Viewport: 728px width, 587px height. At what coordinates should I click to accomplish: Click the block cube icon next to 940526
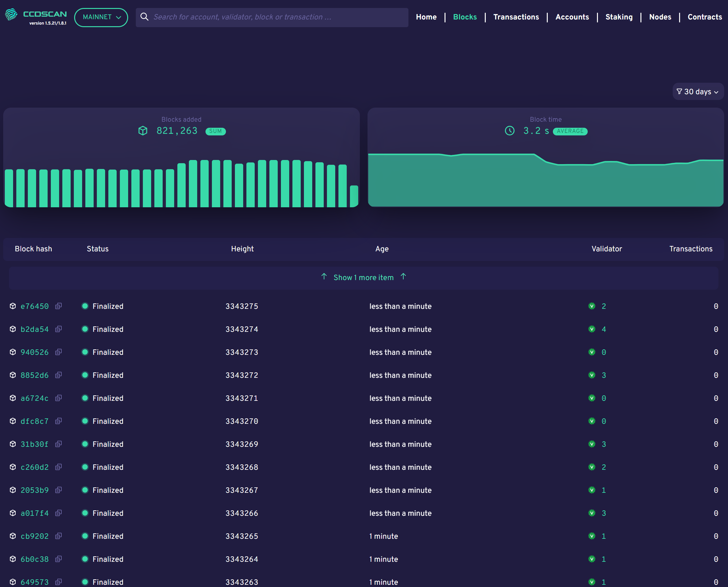click(12, 352)
